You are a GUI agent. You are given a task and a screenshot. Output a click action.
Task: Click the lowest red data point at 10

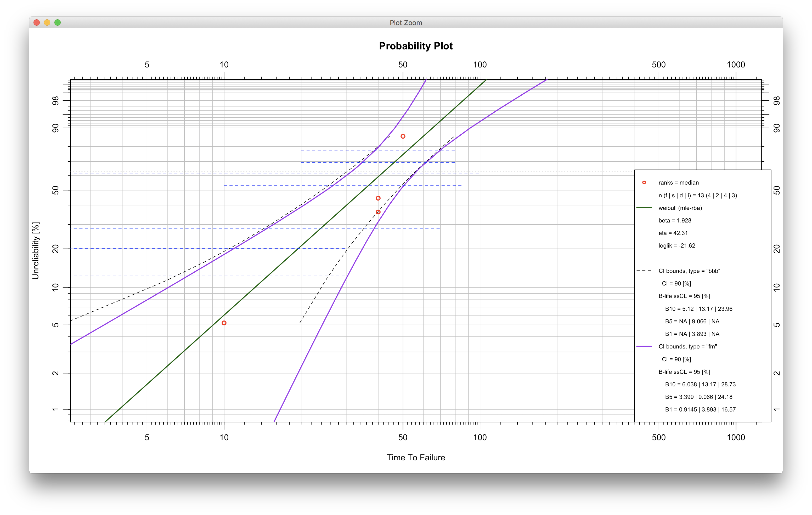pyautogui.click(x=224, y=323)
